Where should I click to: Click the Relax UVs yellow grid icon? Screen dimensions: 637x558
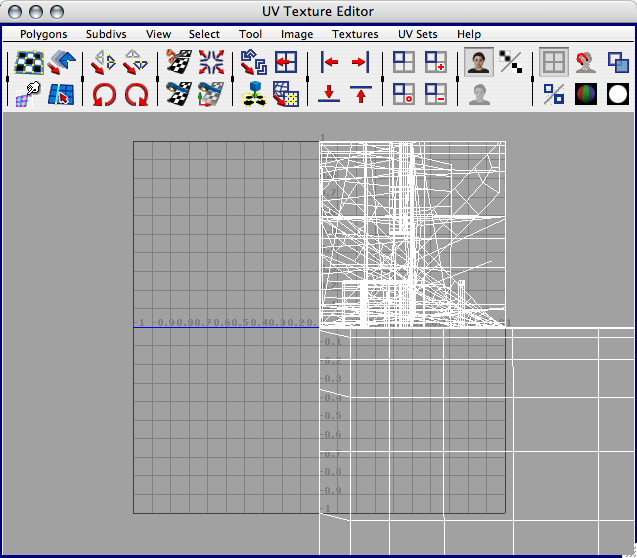pos(286,94)
